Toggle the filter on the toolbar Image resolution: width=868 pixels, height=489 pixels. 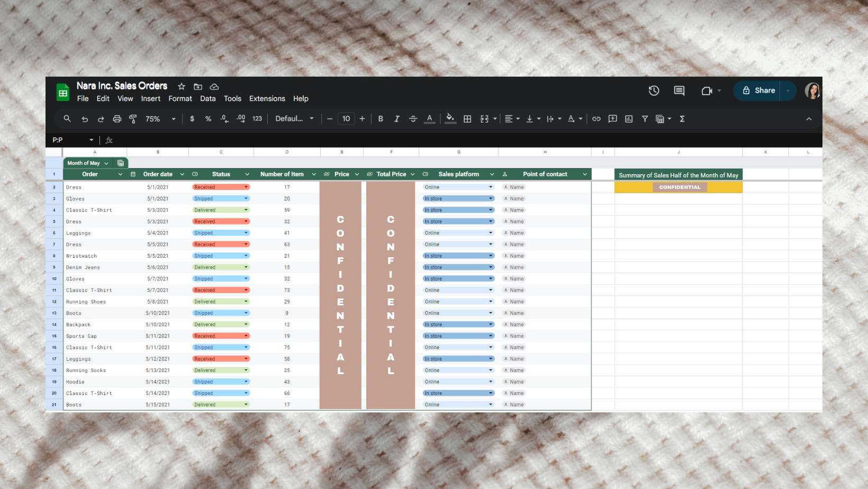(x=645, y=119)
